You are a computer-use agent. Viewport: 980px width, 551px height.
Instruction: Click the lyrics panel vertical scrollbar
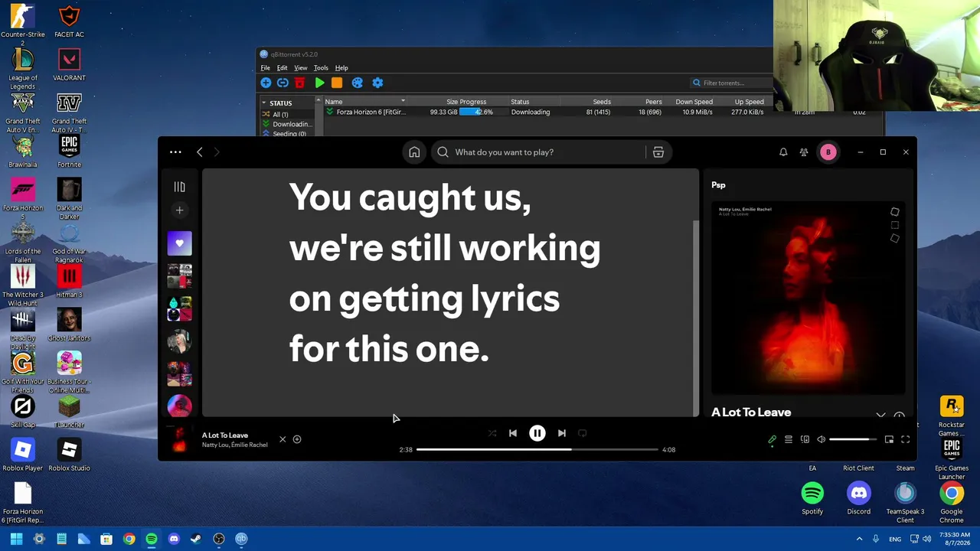695,318
